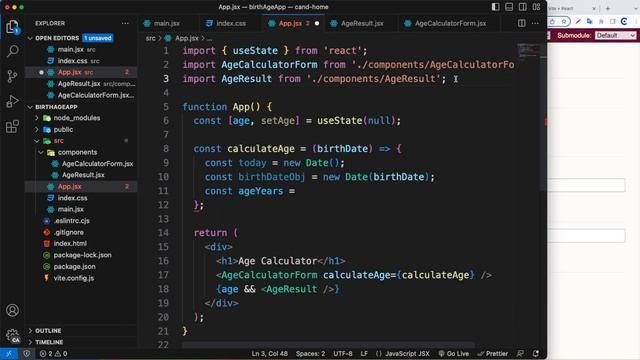Open the Manage gear icon
Viewport: 640px width, 360px height.
click(12, 336)
